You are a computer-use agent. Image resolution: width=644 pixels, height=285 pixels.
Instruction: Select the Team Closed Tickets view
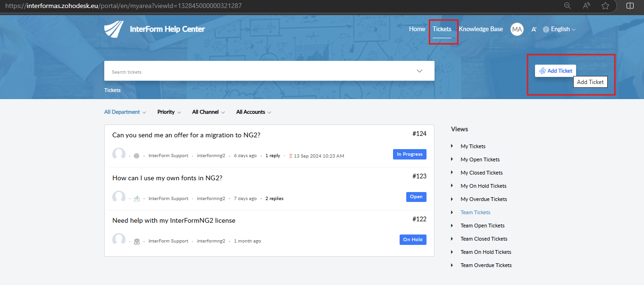pyautogui.click(x=484, y=239)
